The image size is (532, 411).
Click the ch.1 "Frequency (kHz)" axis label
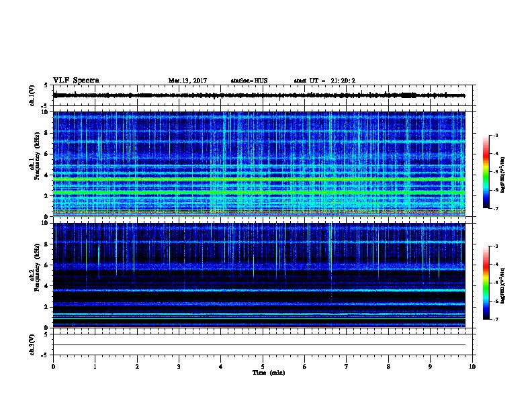(37, 156)
